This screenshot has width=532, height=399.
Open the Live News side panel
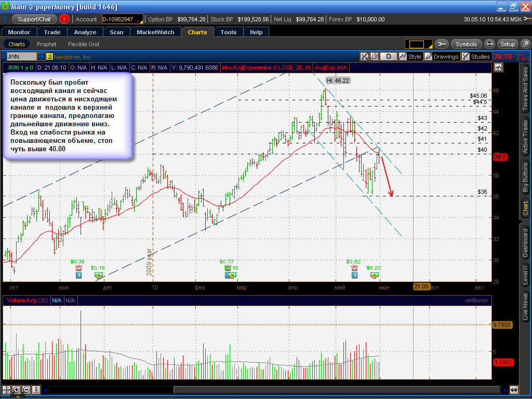(x=525, y=307)
